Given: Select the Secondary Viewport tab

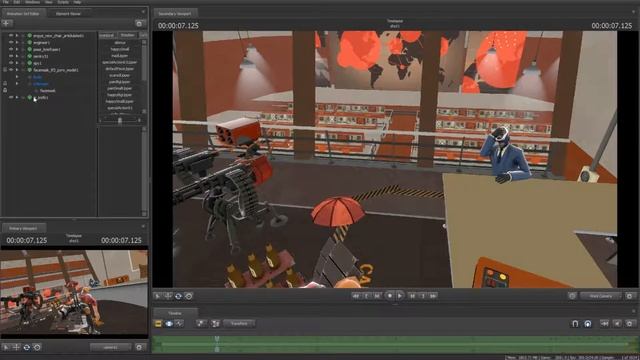Looking at the screenshot, I should pyautogui.click(x=175, y=13).
